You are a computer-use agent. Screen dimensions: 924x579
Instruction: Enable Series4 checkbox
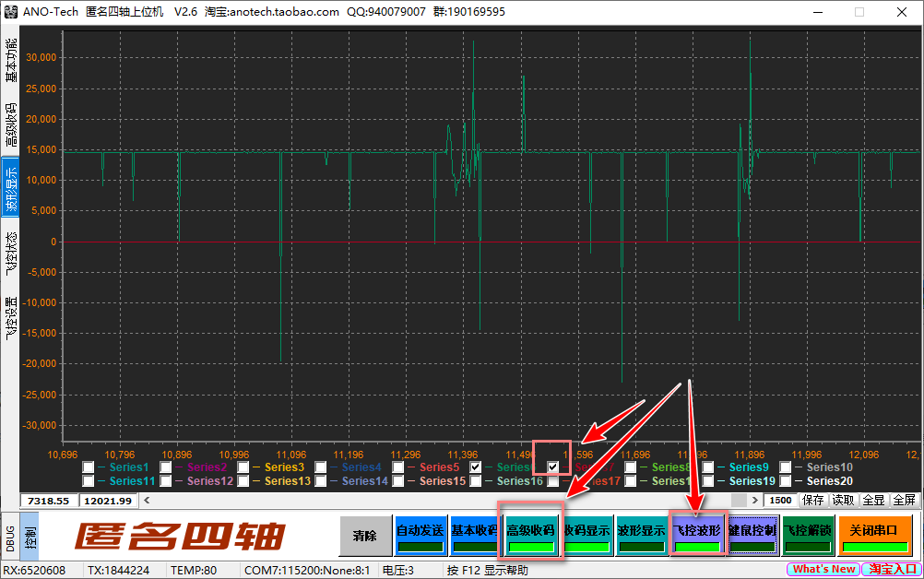(x=320, y=467)
